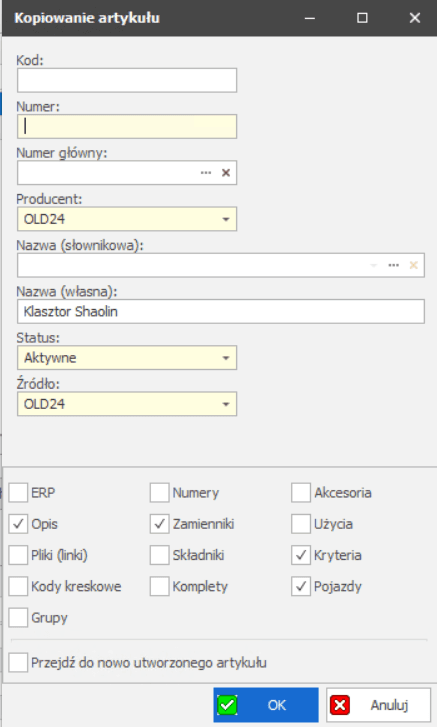Click the red X Anuluj icon
Image resolution: width=437 pixels, height=727 pixels.
pos(340,705)
